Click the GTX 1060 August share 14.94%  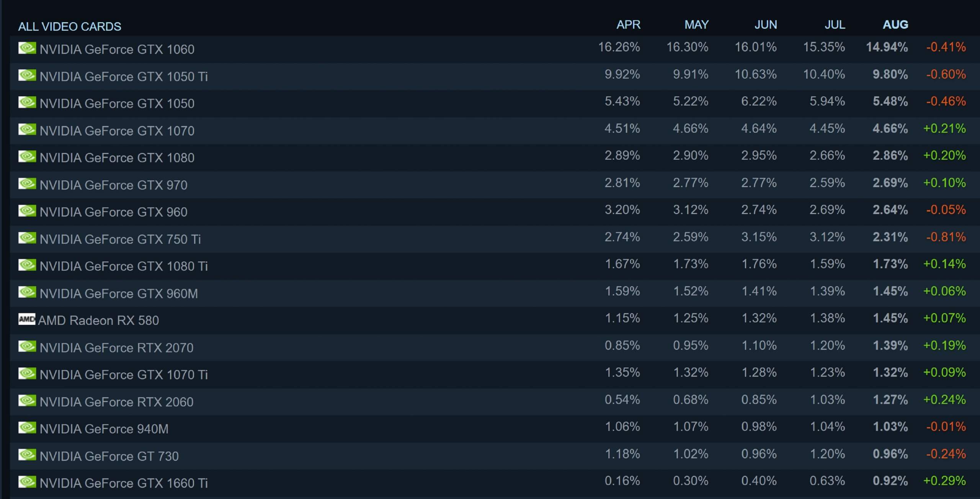[x=887, y=47]
